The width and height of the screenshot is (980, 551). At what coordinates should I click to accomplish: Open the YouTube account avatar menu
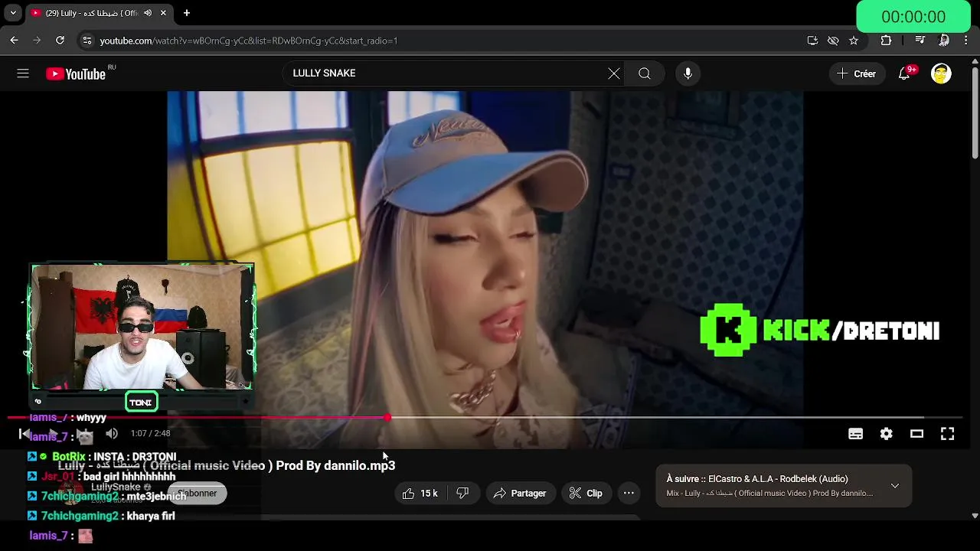tap(941, 73)
